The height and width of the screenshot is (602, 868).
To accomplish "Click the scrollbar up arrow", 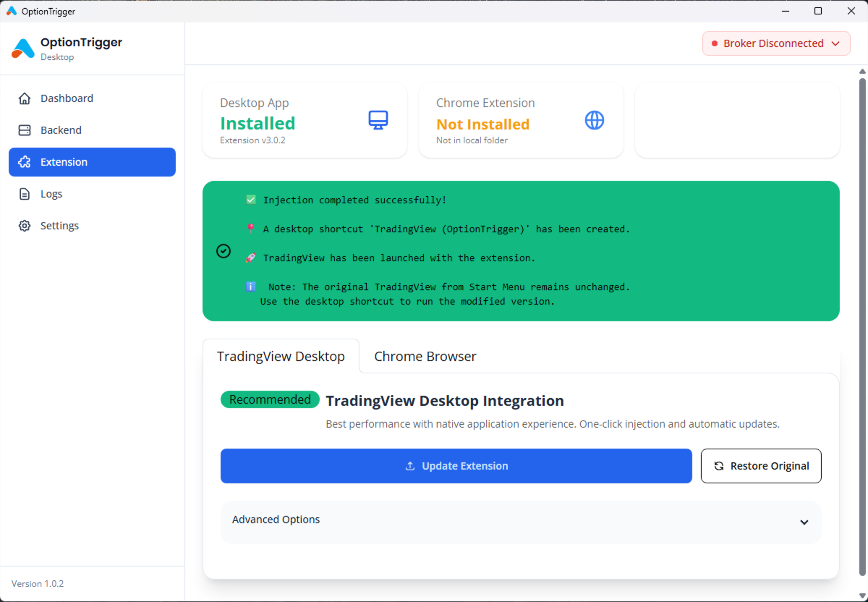I will coord(863,71).
